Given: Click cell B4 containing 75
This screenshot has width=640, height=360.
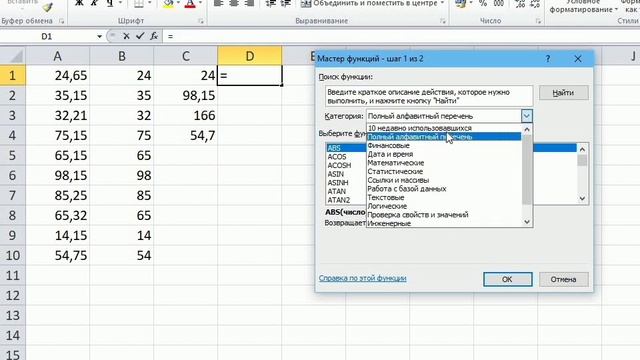Looking at the screenshot, I should click(x=122, y=135).
